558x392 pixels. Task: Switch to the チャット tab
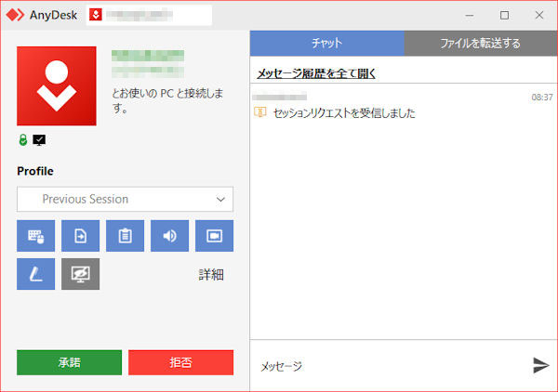click(327, 44)
